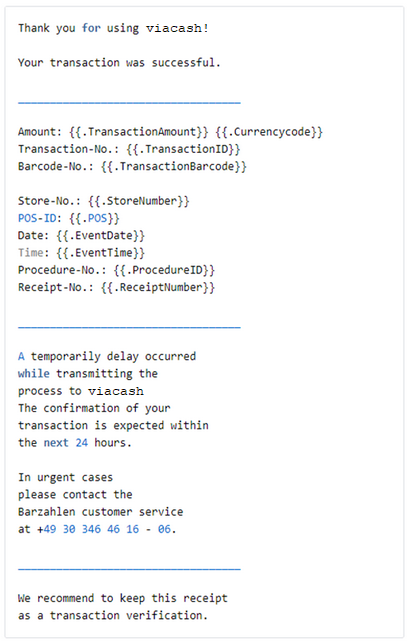Select the {{.TransactionID}} placeholder
Screen dimensions: 411x643
[183, 149]
